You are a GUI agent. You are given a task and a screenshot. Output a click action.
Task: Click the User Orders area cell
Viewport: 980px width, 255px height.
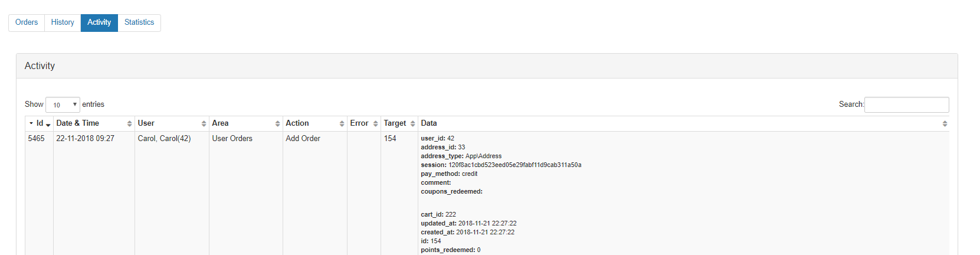[x=232, y=139]
